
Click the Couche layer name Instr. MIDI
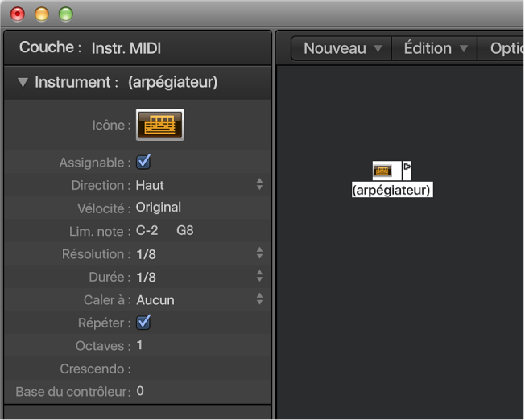126,48
